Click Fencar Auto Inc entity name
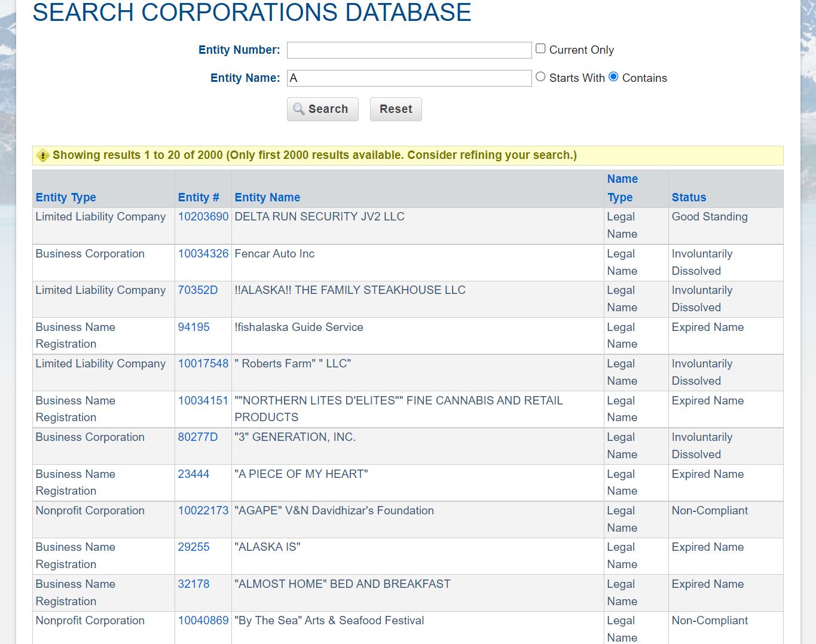Screen dimensions: 816x644 [274, 254]
